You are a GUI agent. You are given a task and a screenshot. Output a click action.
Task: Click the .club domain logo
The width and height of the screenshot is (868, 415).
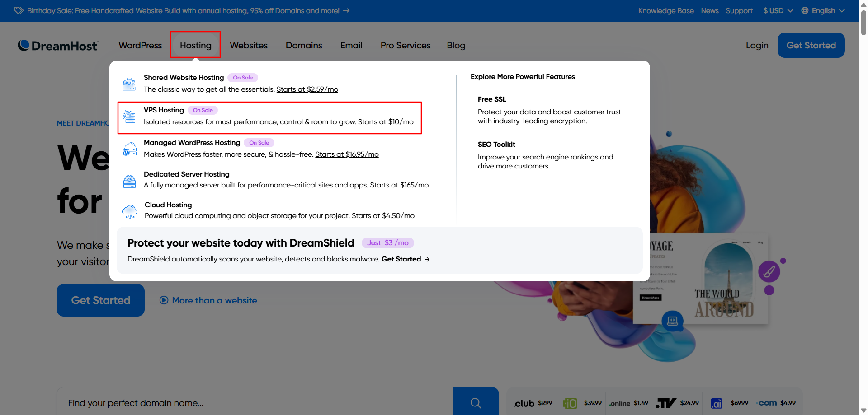pos(524,403)
